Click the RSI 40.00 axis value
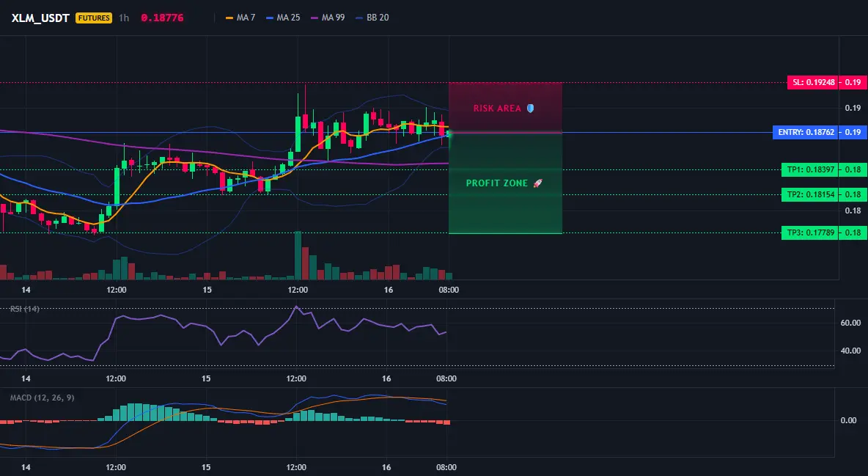868x476 pixels. coord(851,350)
